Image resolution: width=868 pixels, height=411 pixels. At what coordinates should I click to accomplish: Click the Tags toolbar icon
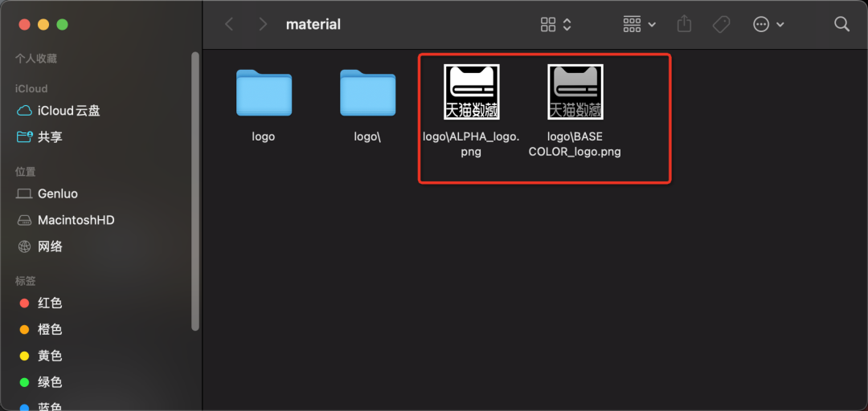pos(721,24)
